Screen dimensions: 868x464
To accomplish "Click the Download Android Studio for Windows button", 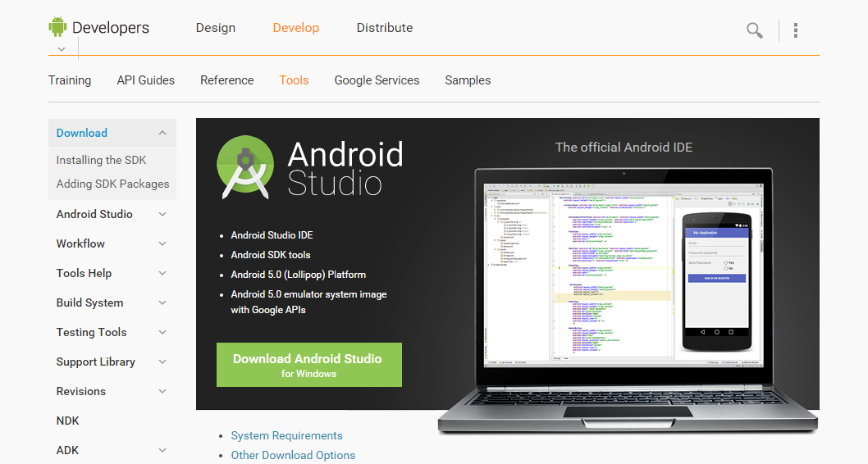I will point(309,365).
